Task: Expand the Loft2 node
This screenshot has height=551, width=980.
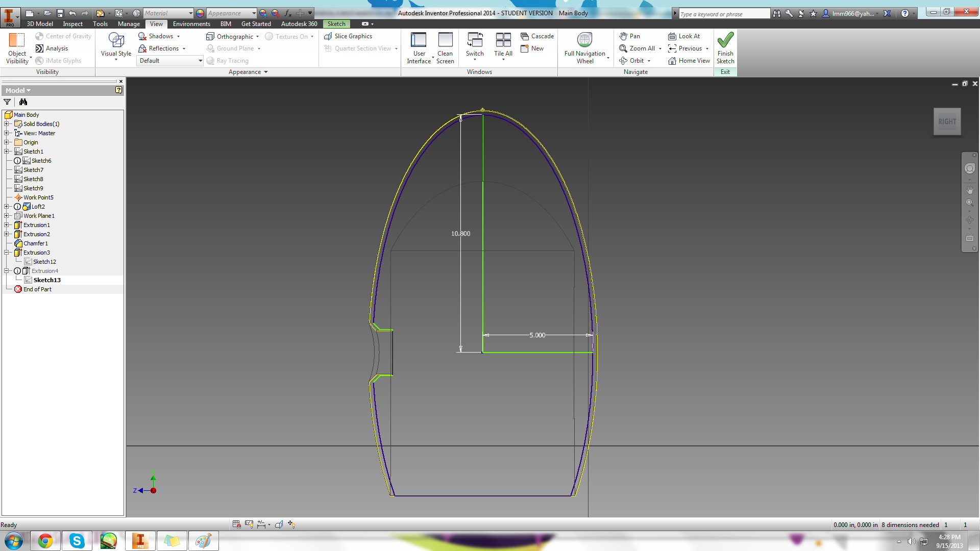Action: coord(7,207)
